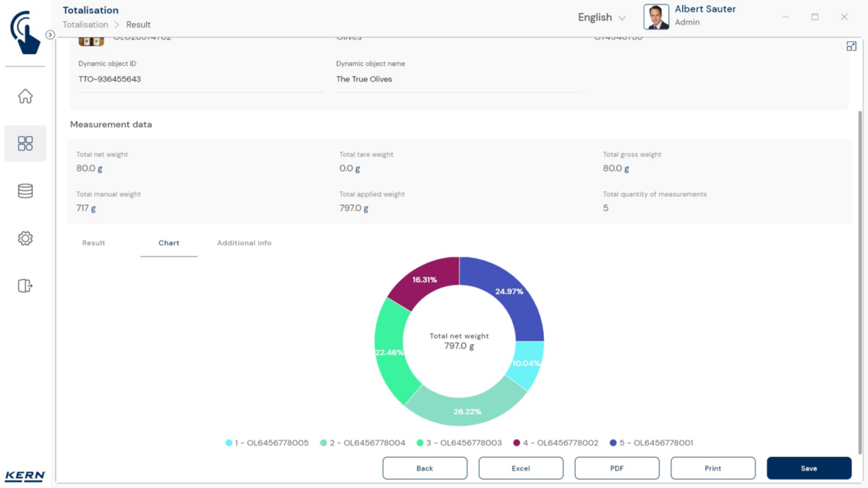Screen dimensions: 868x488
Task: Open the settings gear in sidebar
Action: (x=25, y=239)
